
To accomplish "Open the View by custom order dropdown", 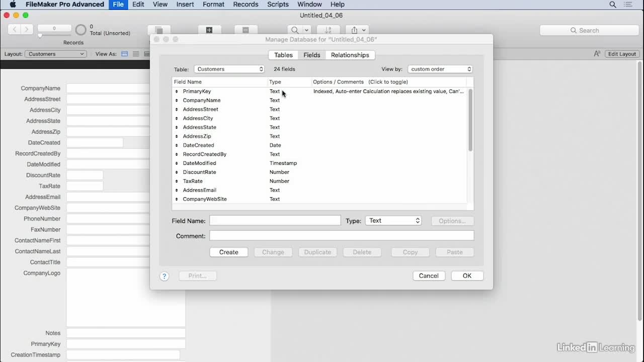I will pos(440,69).
